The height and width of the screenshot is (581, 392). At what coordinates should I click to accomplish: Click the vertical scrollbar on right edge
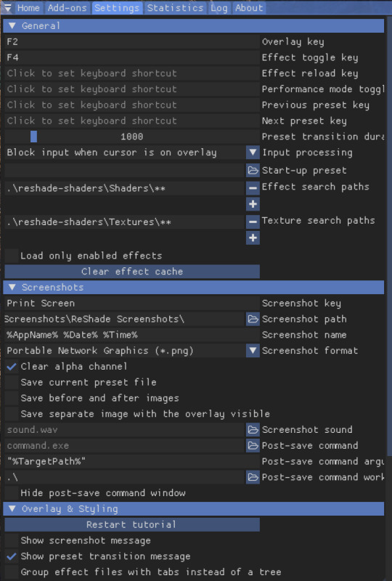tap(389, 237)
